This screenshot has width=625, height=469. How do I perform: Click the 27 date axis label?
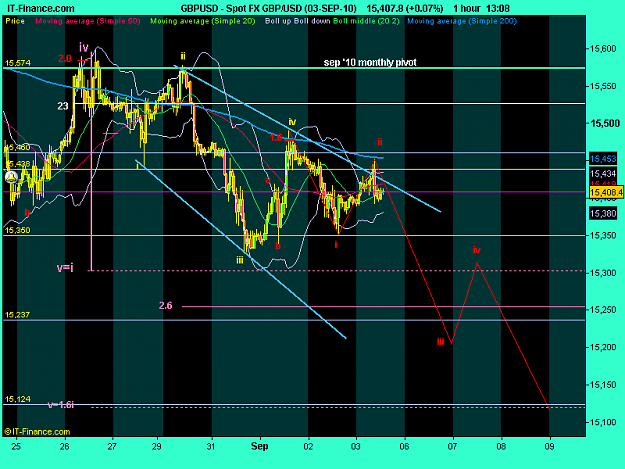click(112, 447)
